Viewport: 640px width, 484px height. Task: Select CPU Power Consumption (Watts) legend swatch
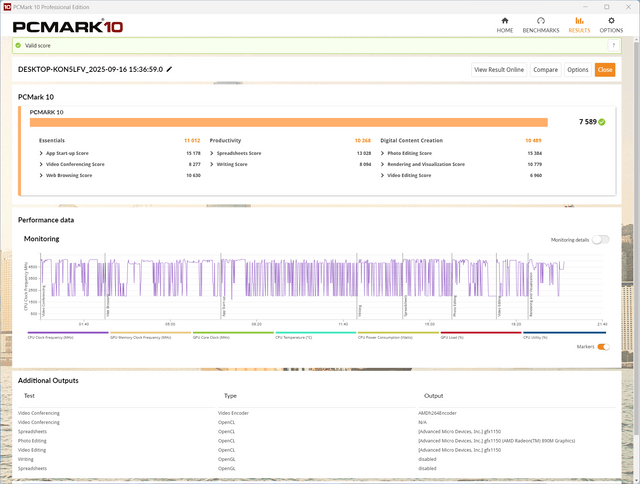click(398, 333)
